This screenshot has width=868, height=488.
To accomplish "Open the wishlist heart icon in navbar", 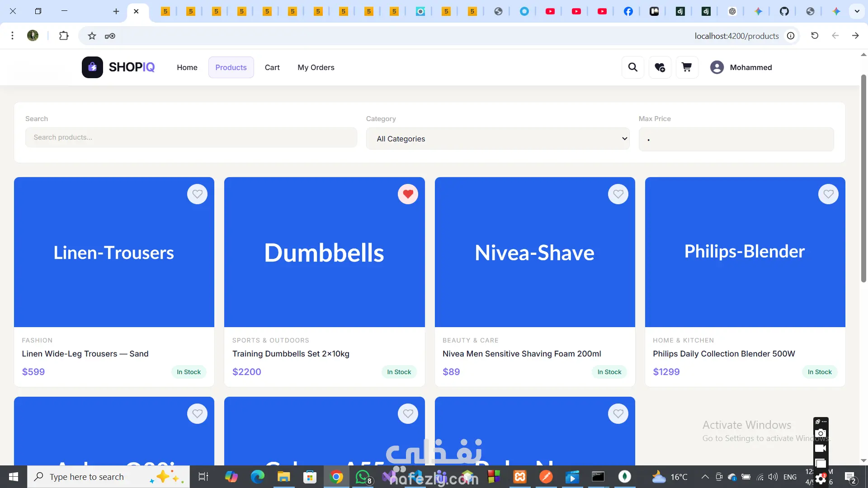I will (x=660, y=67).
